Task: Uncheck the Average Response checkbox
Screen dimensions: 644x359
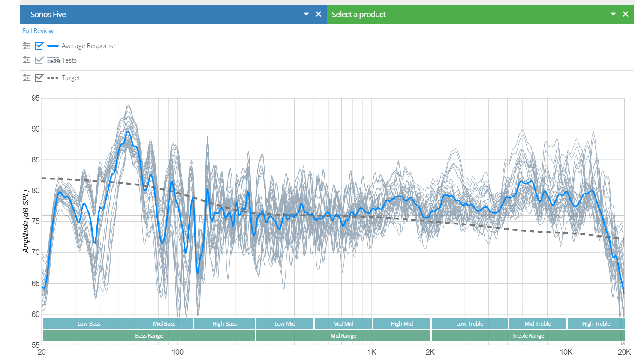Action: (x=39, y=45)
